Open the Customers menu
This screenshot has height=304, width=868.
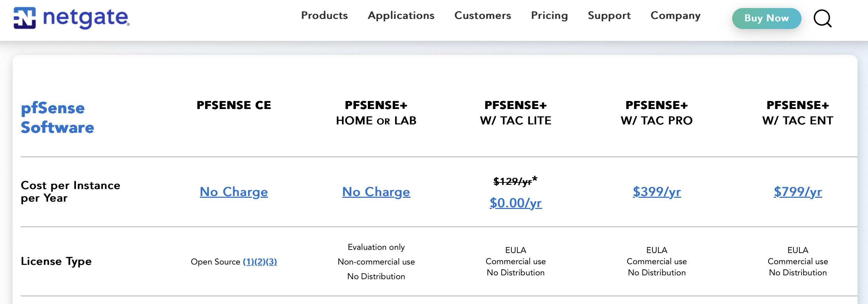coord(483,15)
